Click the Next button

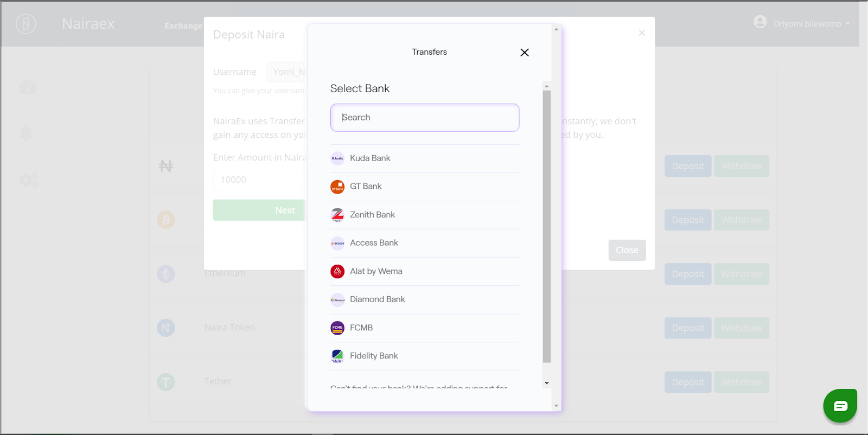coord(259,210)
